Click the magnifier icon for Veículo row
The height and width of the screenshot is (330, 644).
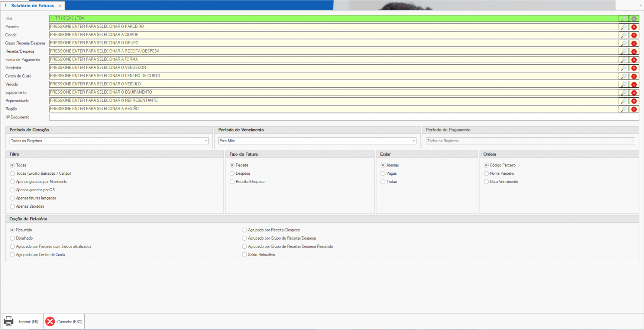624,85
